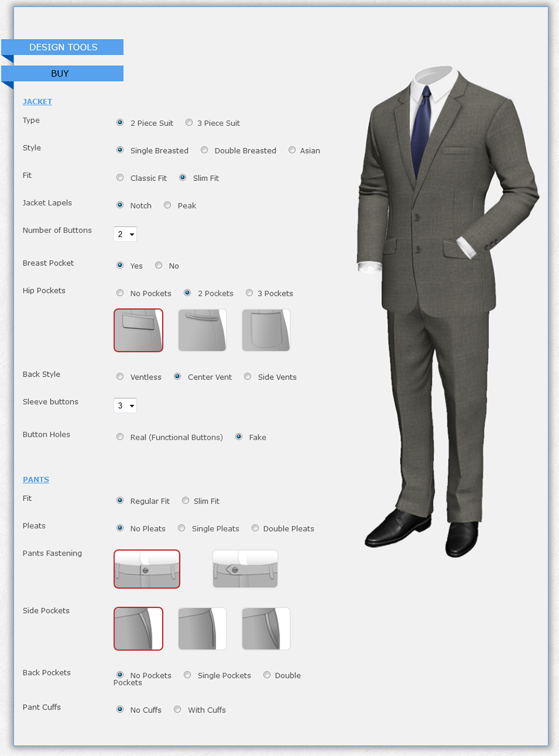559x756 pixels.
Task: Choose Asian jacket style
Action: [292, 150]
